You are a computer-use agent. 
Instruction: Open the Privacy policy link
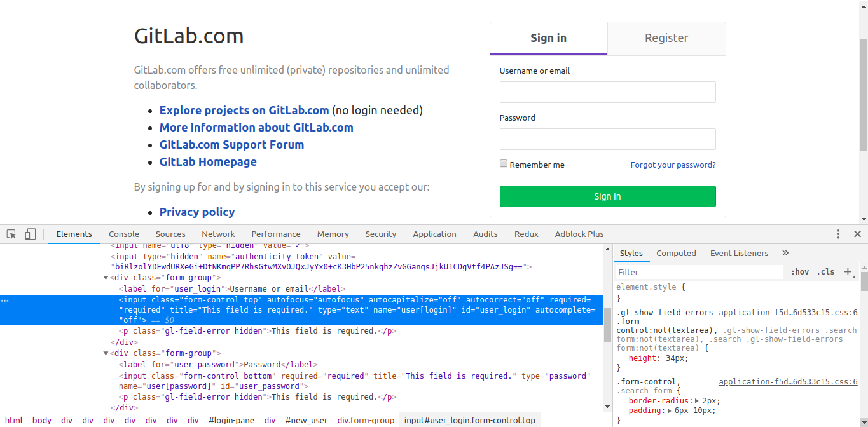(x=197, y=212)
